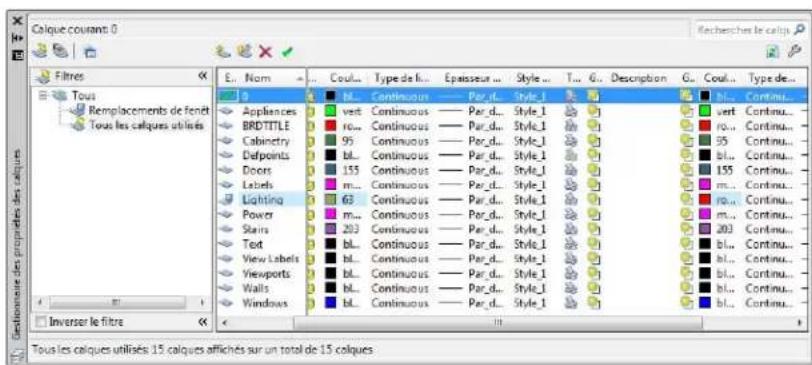Click the New Property Filter icon

39,51
